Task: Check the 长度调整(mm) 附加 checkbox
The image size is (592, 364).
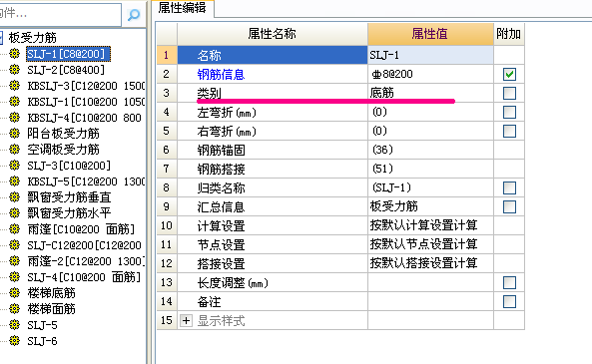Action: coord(509,282)
